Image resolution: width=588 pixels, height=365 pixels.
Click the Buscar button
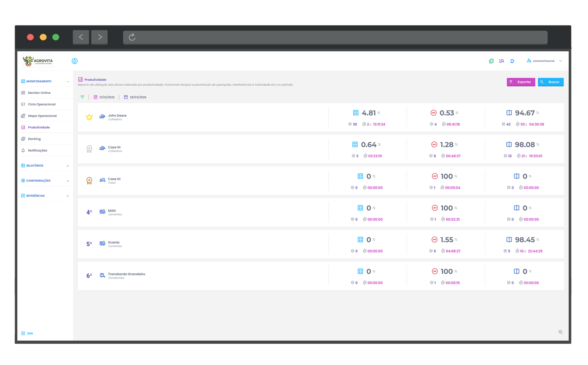551,82
